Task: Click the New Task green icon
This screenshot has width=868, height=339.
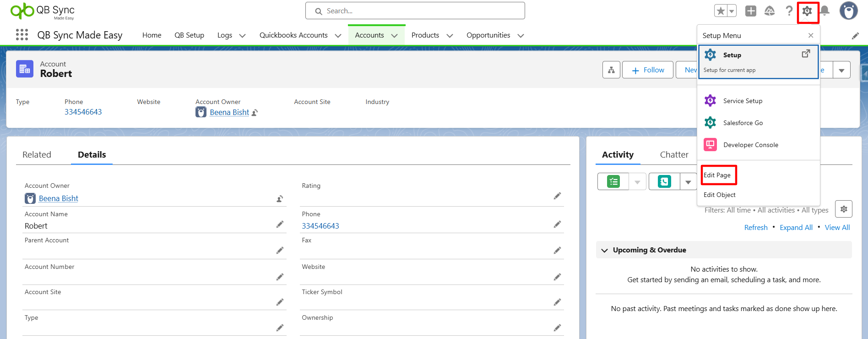Action: 613,182
